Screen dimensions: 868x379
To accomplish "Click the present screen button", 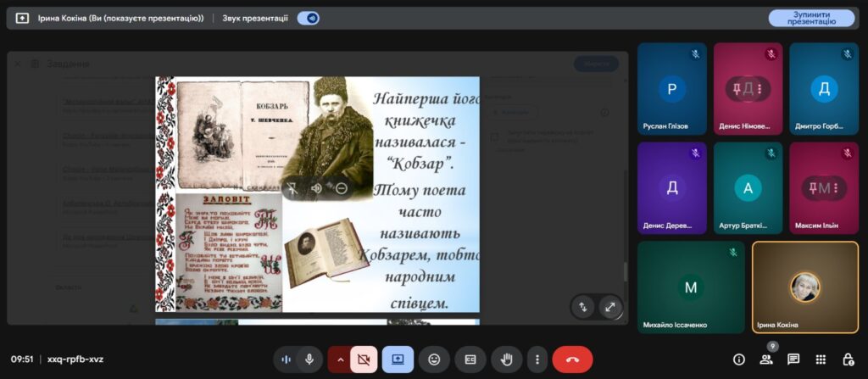I will pos(398,359).
